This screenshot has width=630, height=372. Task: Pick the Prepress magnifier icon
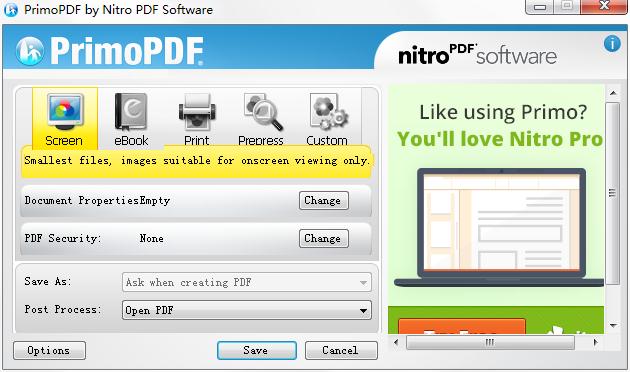[262, 112]
